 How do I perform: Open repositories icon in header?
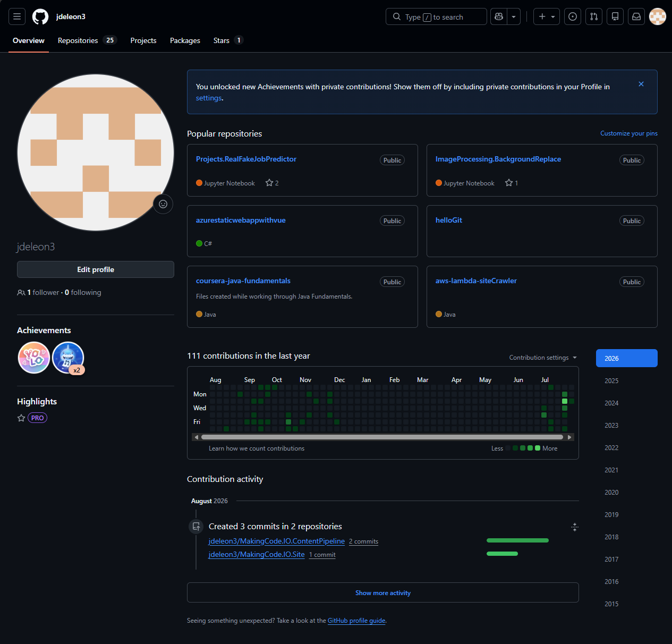click(615, 16)
